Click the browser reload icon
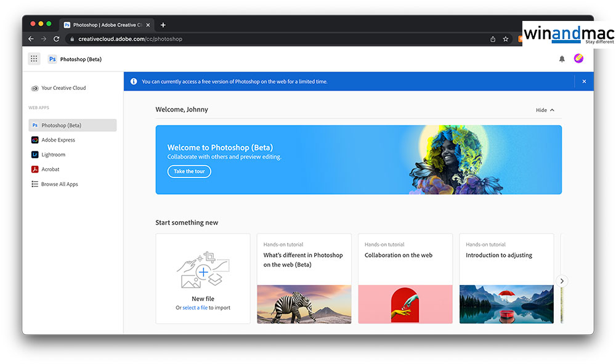This screenshot has height=364, width=616. tap(57, 39)
